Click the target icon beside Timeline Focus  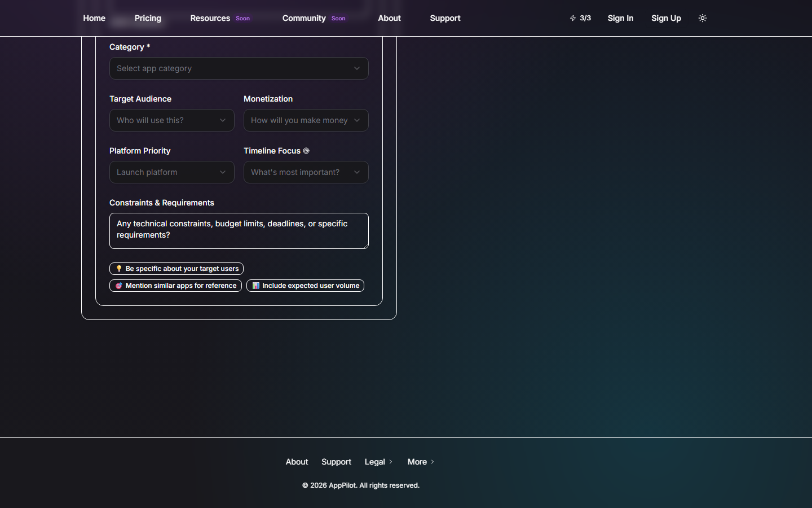click(306, 151)
